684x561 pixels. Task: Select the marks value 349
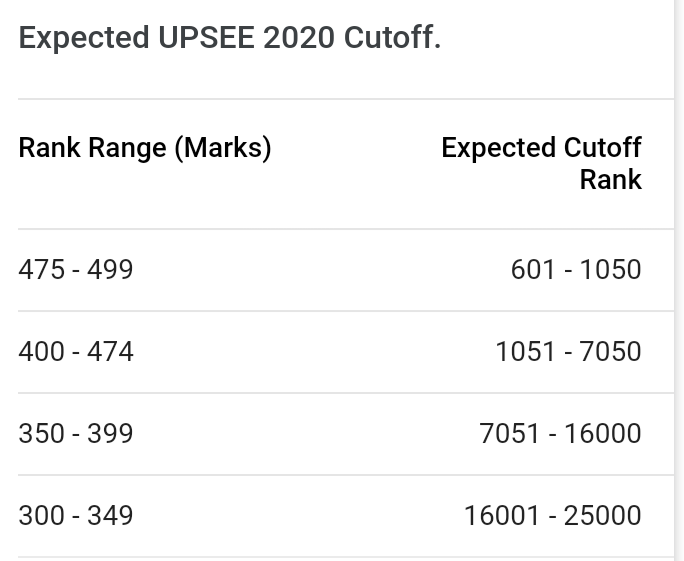(110, 516)
